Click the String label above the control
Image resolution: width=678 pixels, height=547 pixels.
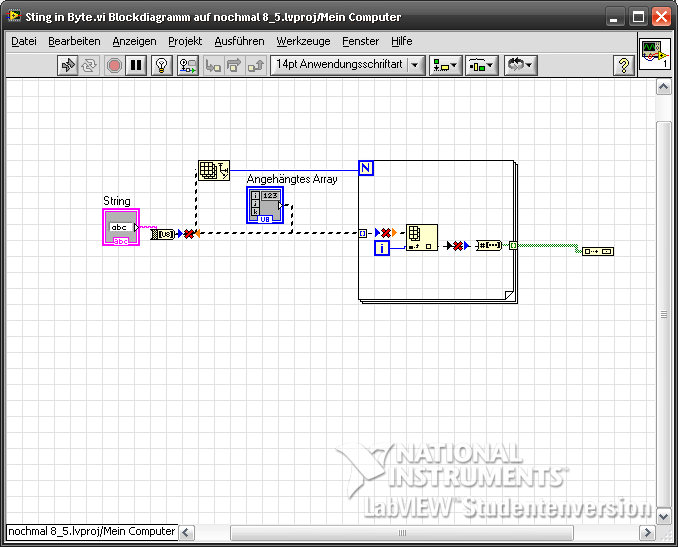tap(117, 201)
